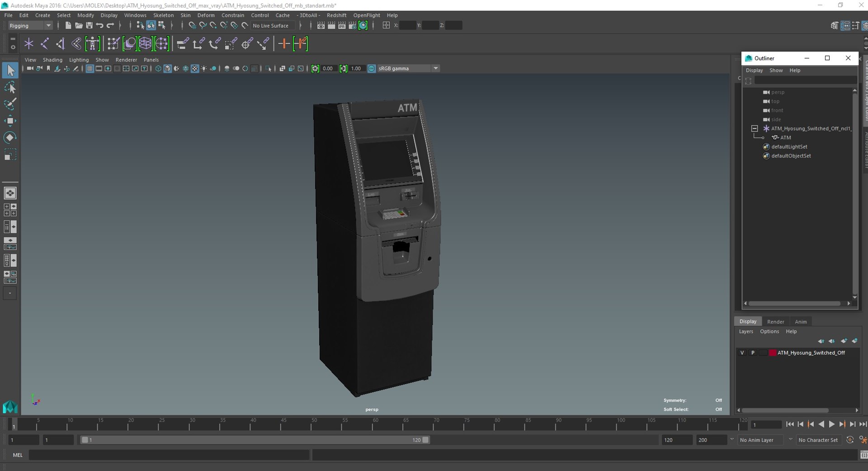Activate the Rotate tool

tap(10, 138)
